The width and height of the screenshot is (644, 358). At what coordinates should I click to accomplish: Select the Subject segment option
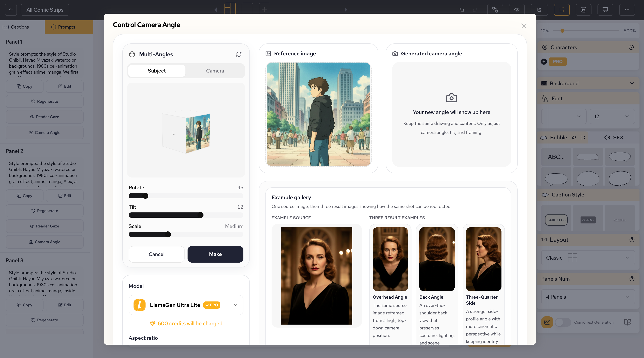(x=157, y=71)
